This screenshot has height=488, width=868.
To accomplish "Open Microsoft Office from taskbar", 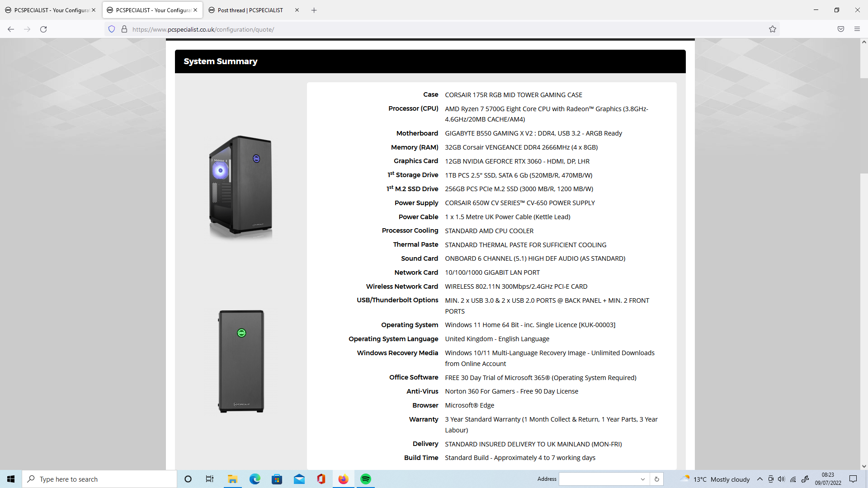I will [x=321, y=479].
